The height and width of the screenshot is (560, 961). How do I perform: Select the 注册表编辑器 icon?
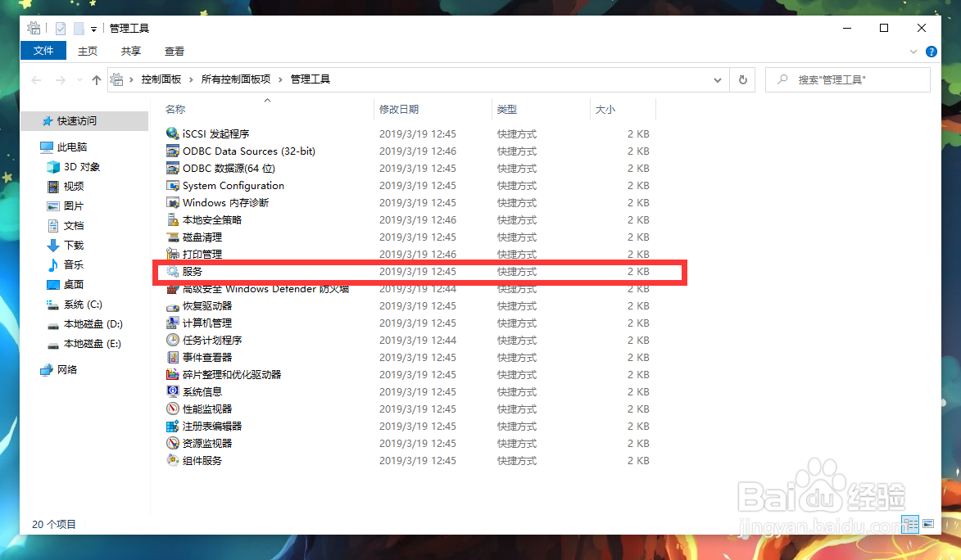coord(173,426)
